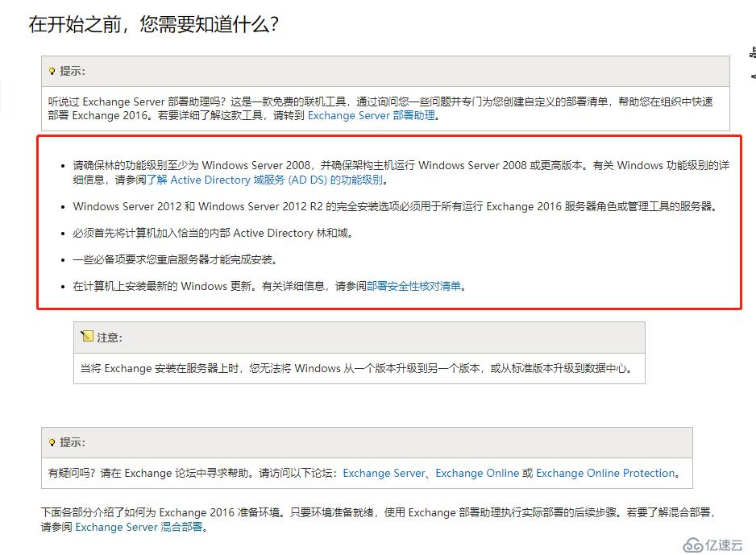Image resolution: width=756 pixels, height=555 pixels.
Task: Open the Exchange Server 混合部署 link
Action: (x=139, y=527)
